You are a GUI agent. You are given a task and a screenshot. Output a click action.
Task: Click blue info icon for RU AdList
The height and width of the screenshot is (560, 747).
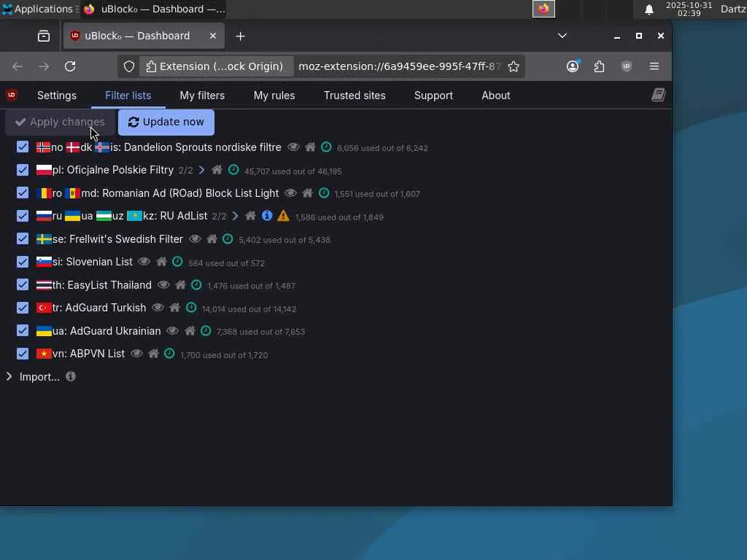click(267, 216)
